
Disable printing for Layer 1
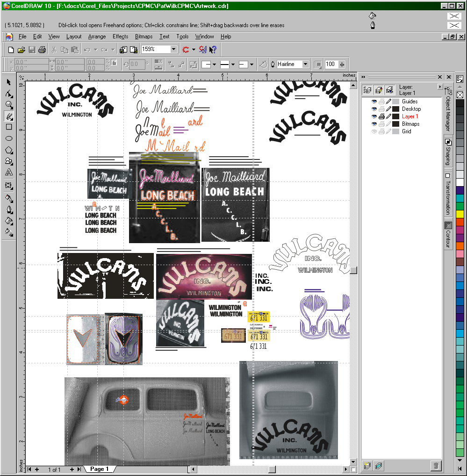click(382, 116)
